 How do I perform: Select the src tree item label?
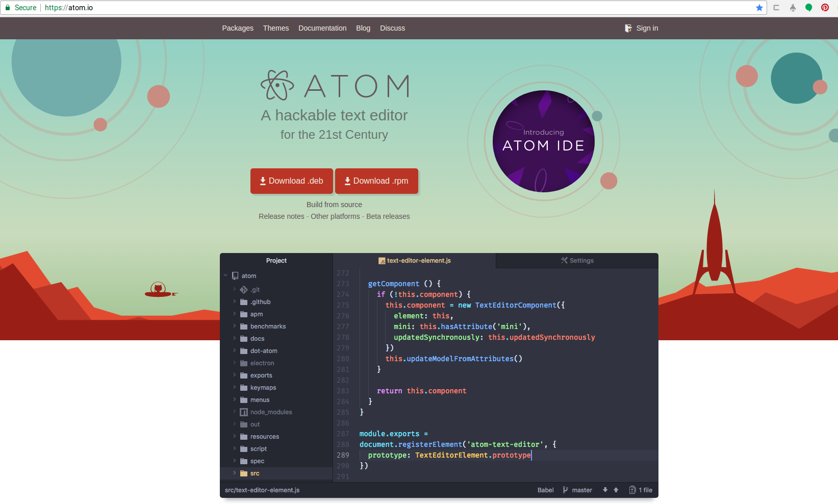[x=255, y=473]
